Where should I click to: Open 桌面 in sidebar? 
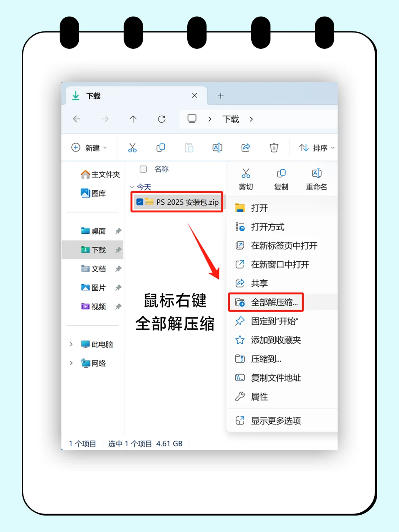(x=93, y=231)
